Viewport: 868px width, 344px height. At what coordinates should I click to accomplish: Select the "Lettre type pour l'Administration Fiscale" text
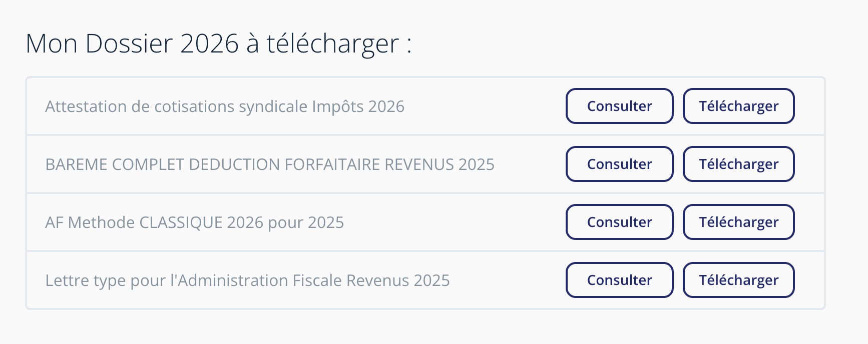pyautogui.click(x=247, y=280)
